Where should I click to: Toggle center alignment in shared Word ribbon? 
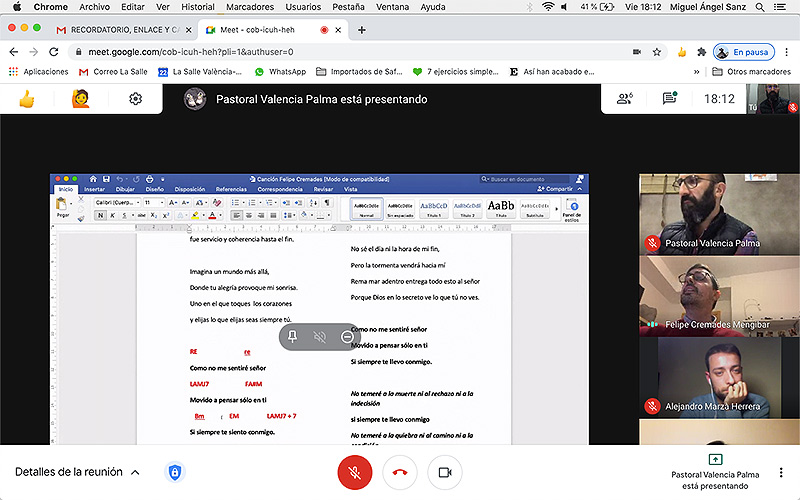(x=249, y=215)
